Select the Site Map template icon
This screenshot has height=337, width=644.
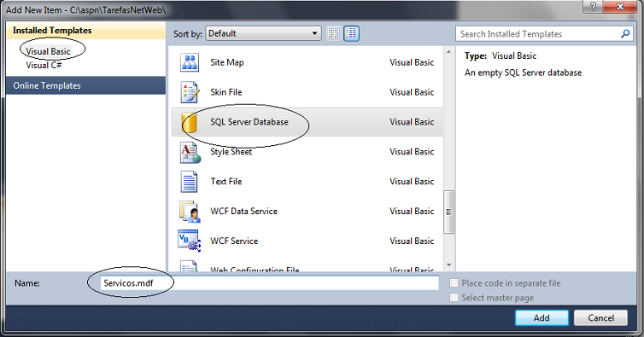tap(190, 62)
